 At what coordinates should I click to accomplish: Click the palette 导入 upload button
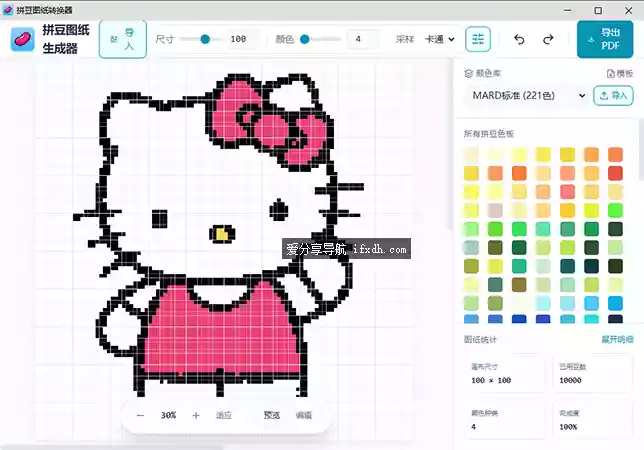(x=613, y=96)
